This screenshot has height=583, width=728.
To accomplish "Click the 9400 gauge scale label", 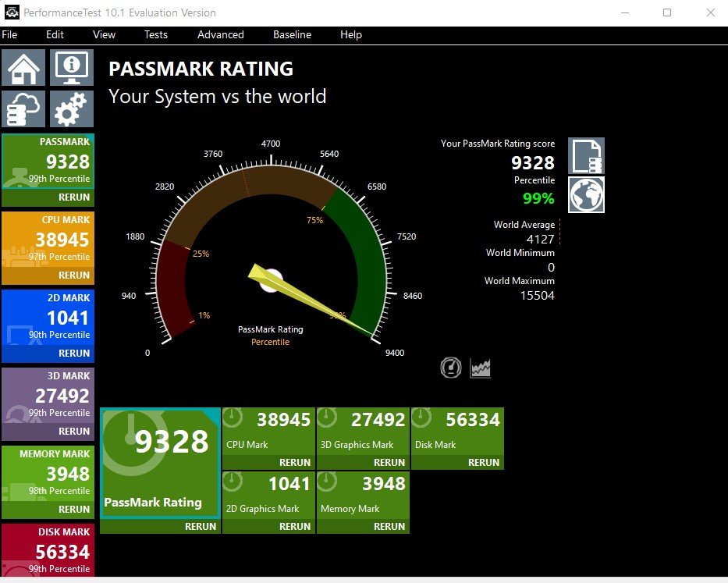I will click(x=395, y=353).
